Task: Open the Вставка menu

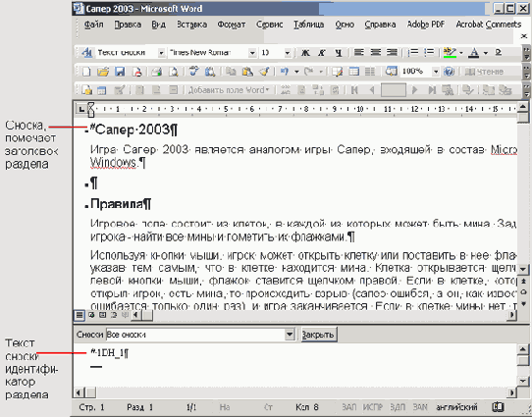Action: coord(191,25)
